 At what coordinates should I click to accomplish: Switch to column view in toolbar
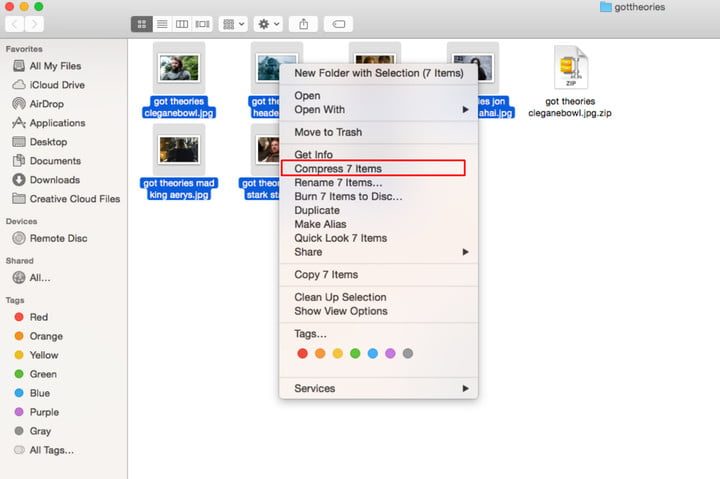point(182,23)
